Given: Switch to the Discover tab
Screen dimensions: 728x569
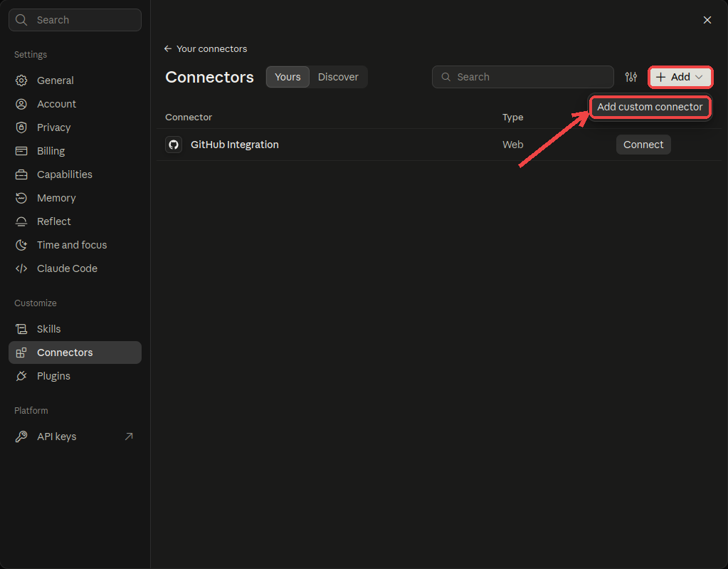Looking at the screenshot, I should (338, 77).
